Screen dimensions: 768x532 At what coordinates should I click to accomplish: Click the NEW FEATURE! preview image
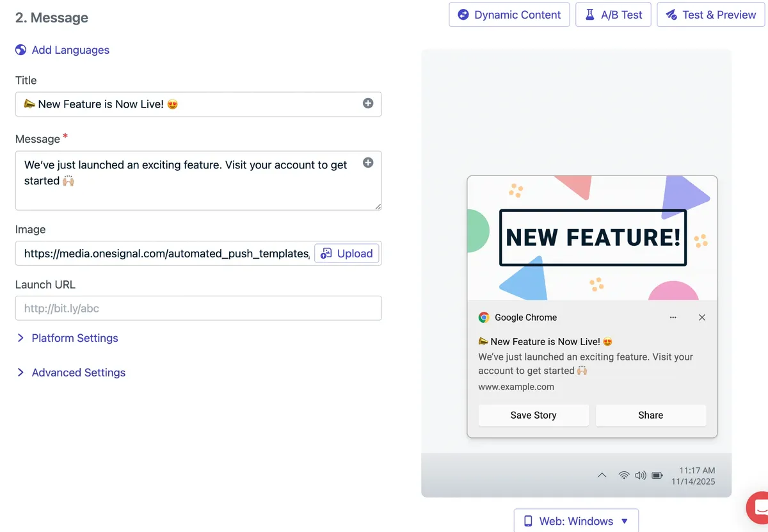point(592,238)
